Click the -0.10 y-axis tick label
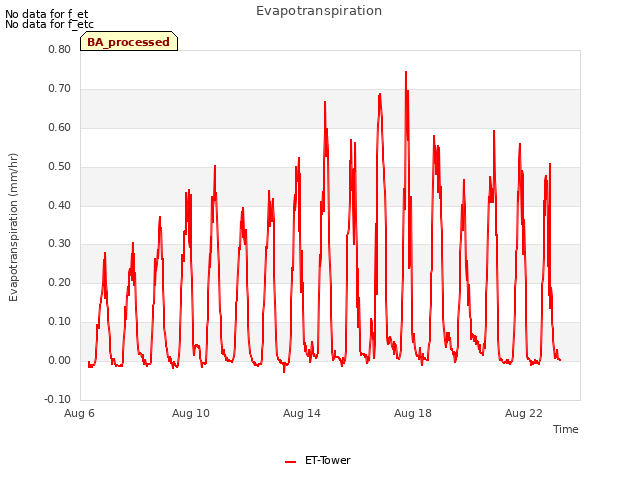Image resolution: width=640 pixels, height=480 pixels. (x=58, y=399)
